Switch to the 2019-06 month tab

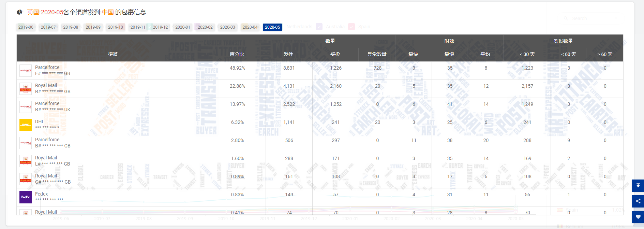pyautogui.click(x=26, y=27)
